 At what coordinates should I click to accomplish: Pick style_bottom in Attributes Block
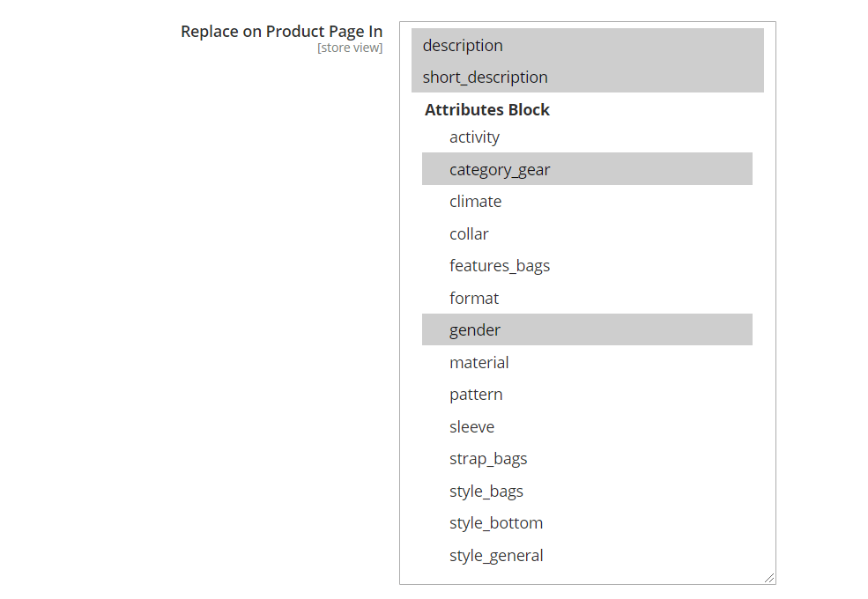pyautogui.click(x=496, y=523)
